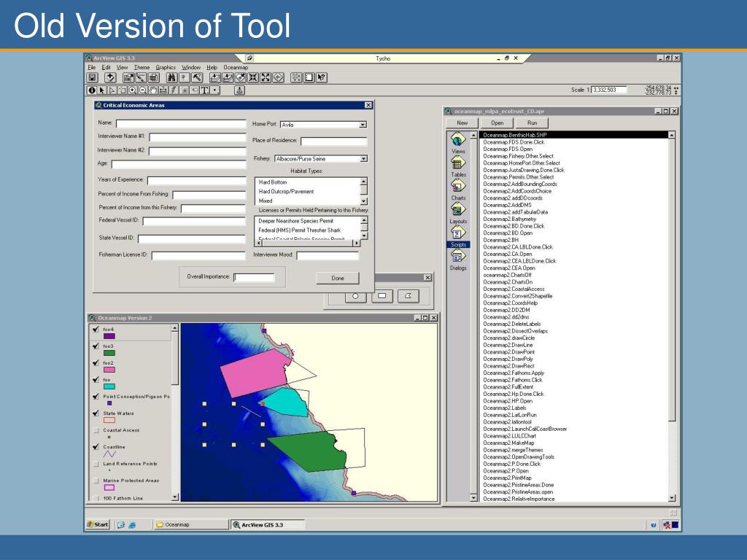Open the Window menu
The height and width of the screenshot is (560, 747).
coord(191,68)
